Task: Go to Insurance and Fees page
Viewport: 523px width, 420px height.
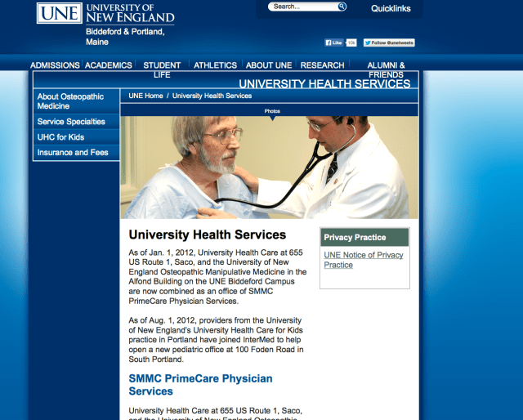Action: pos(73,153)
